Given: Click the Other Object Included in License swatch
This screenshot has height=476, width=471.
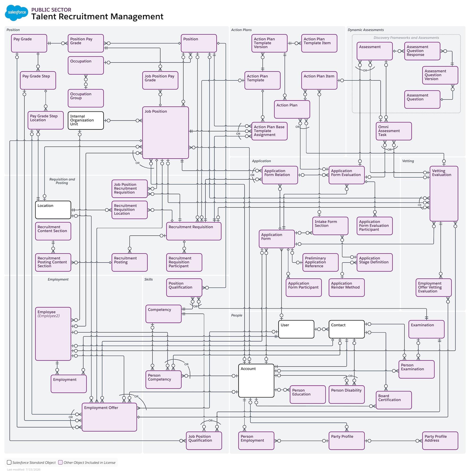Looking at the screenshot, I should 60,462.
